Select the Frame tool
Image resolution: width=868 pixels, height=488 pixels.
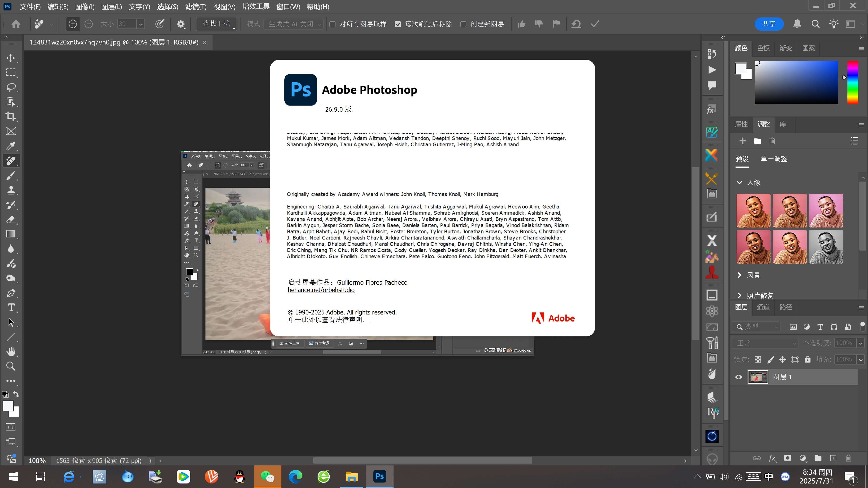11,131
